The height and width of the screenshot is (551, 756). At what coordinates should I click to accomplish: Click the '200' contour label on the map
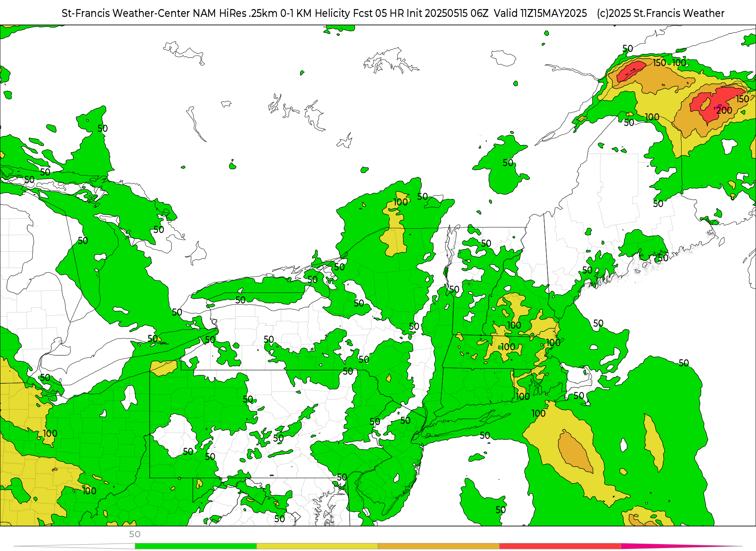[724, 110]
